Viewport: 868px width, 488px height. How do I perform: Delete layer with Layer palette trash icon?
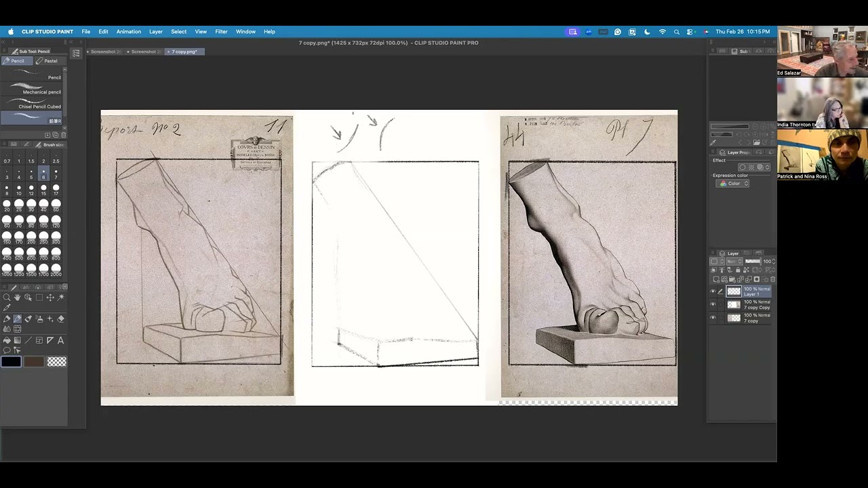coord(772,279)
